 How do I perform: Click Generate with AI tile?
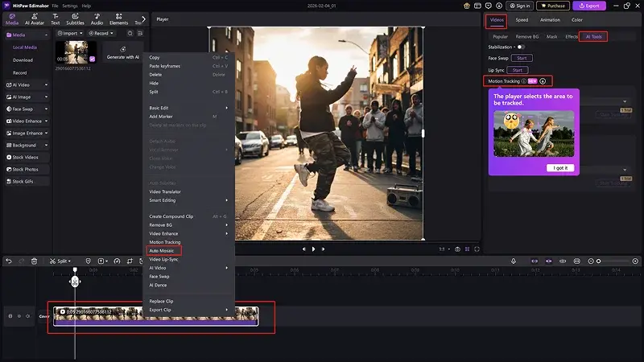(x=123, y=52)
